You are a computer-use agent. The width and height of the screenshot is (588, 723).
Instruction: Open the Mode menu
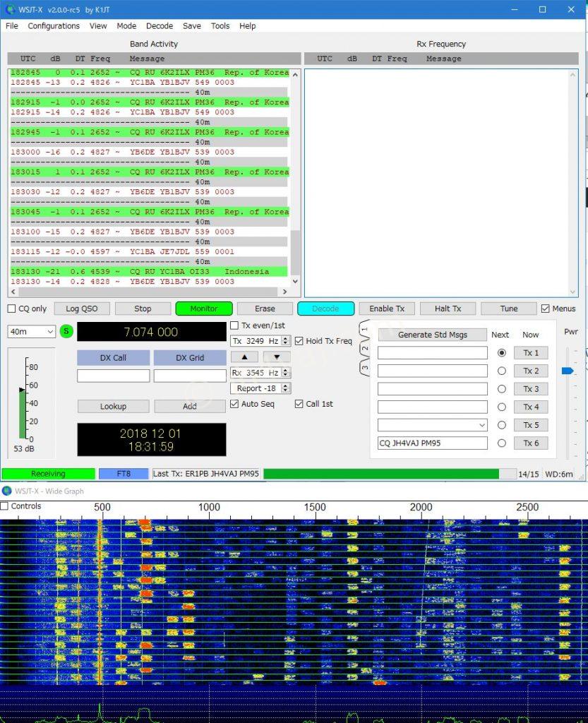click(126, 26)
